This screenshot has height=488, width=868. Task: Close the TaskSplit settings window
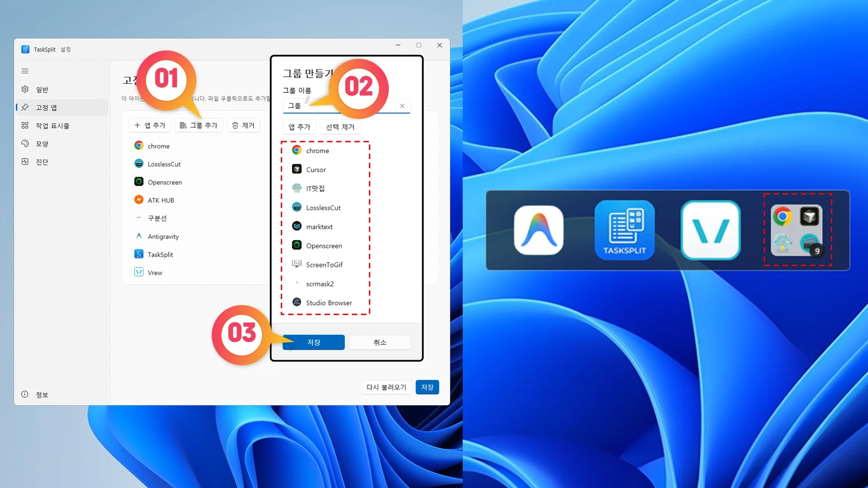pyautogui.click(x=439, y=45)
